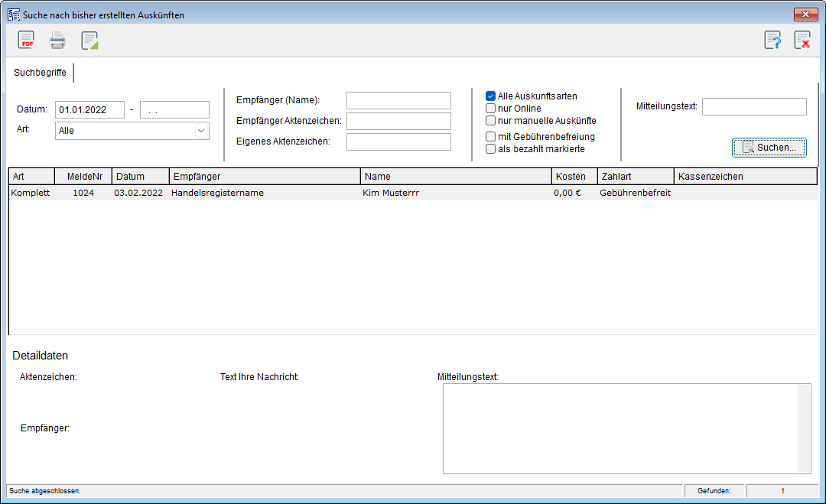Switch to the Suchbegriffe tab
The height and width of the screenshot is (504, 826).
(x=40, y=73)
